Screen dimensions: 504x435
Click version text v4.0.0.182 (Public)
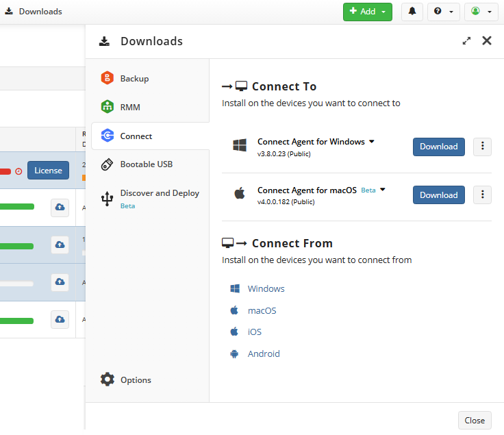(x=286, y=202)
